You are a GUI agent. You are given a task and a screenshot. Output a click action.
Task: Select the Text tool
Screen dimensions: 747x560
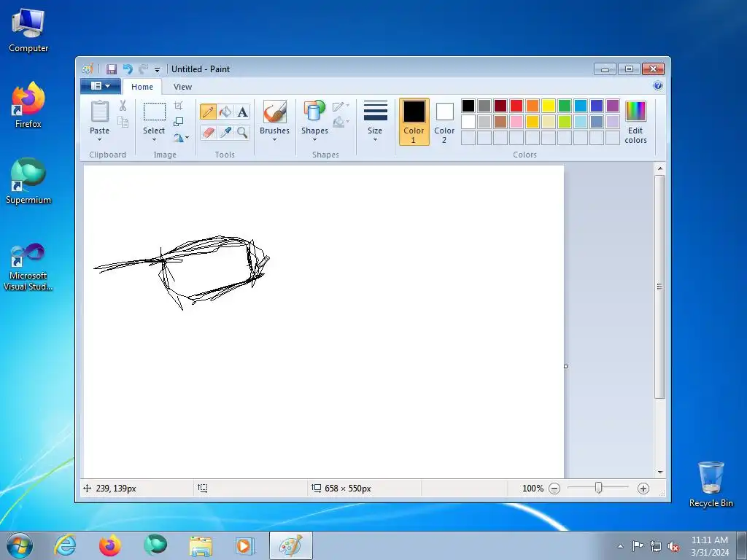[x=242, y=112]
